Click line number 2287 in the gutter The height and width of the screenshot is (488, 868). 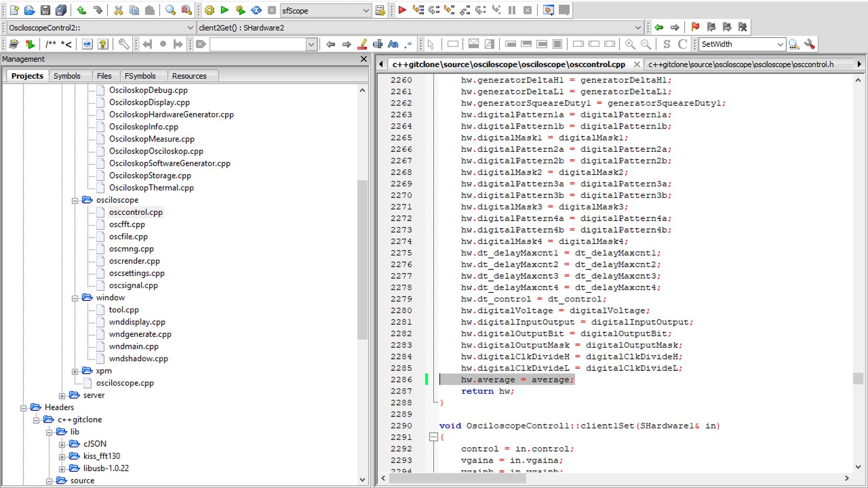coord(401,391)
